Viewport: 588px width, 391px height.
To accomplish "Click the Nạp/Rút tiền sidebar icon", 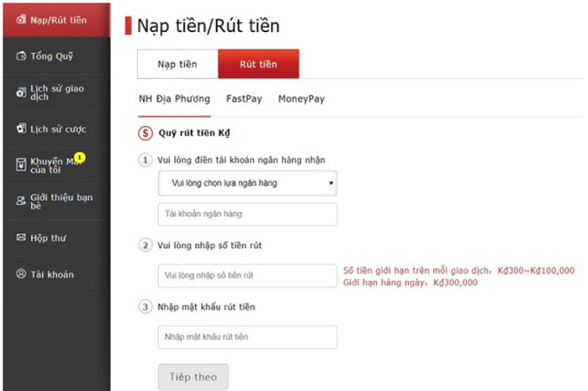I will tap(21, 19).
